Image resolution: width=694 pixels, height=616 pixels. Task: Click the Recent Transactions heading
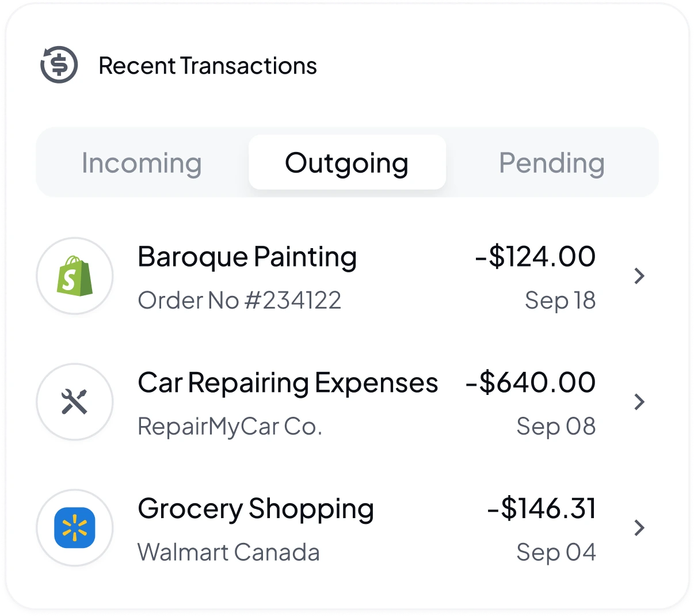208,66
